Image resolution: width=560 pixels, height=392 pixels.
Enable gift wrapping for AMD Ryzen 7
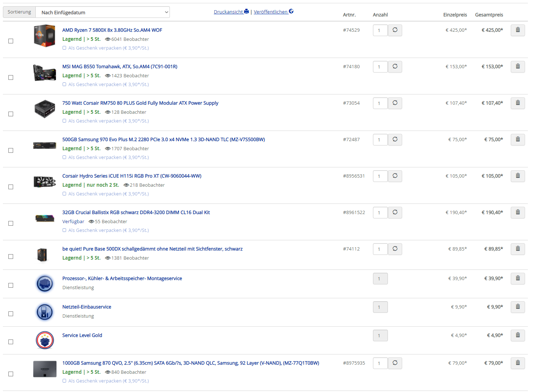coord(65,48)
